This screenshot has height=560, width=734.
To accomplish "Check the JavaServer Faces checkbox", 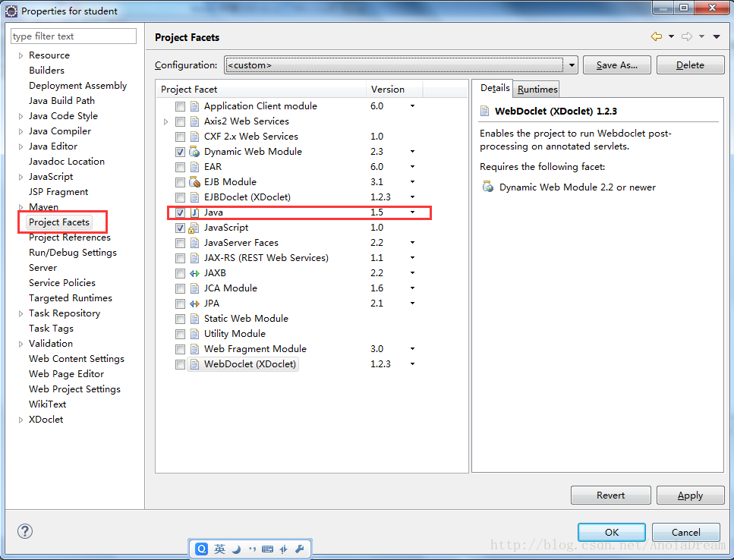I will (180, 243).
